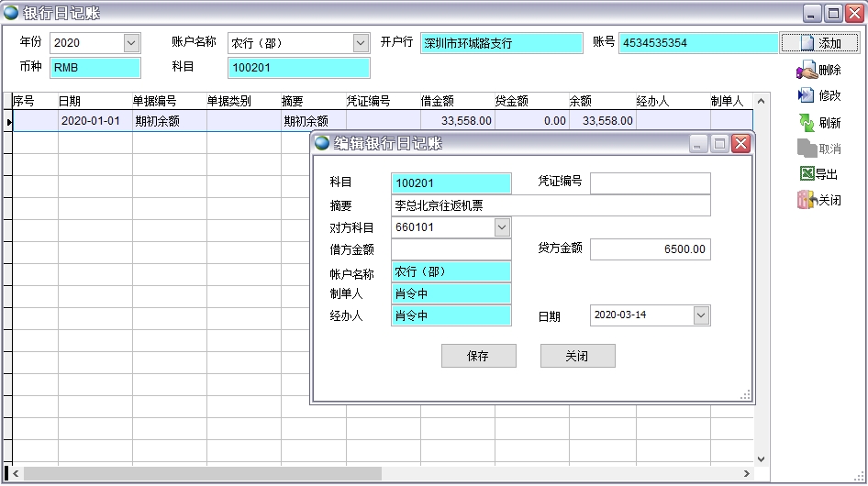Click the horizontal scrollbar at the bottom
Screen dimensions: 868x486
tap(202, 474)
